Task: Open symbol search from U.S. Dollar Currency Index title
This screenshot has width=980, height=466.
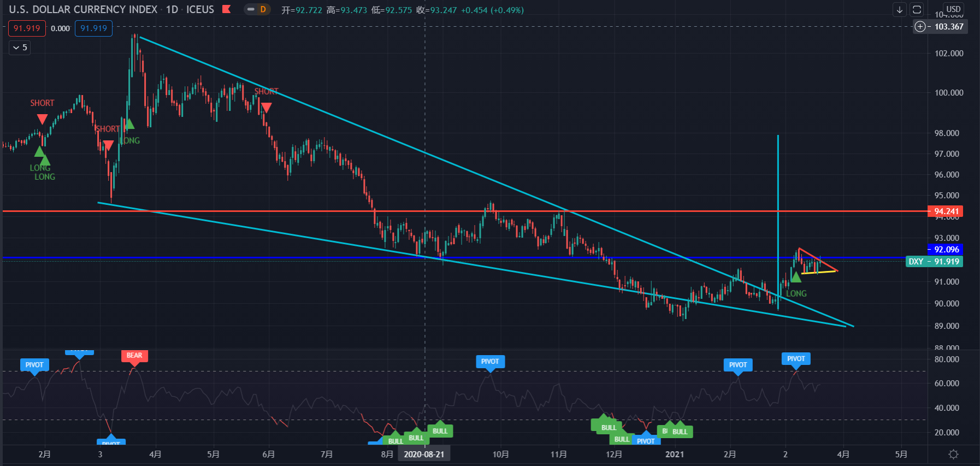Action: 83,9
